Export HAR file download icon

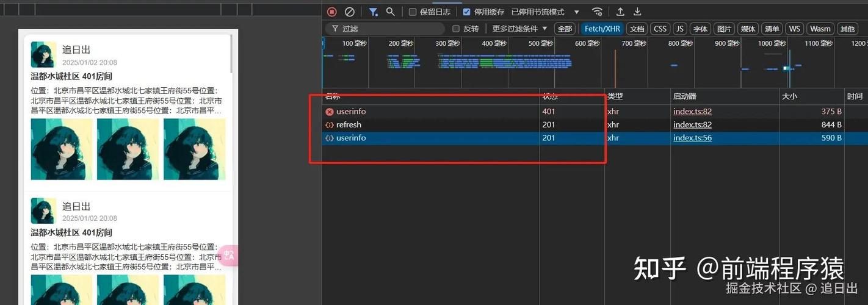pos(637,12)
